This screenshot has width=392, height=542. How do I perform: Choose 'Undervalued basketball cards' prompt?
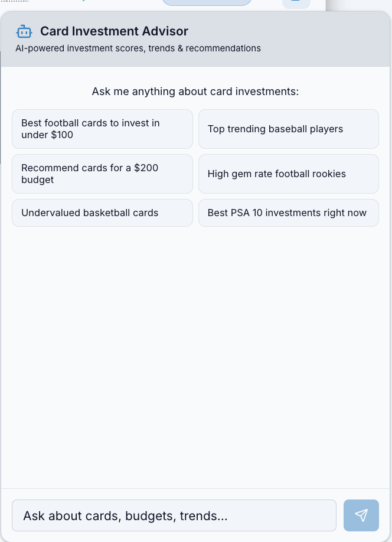[x=102, y=213]
